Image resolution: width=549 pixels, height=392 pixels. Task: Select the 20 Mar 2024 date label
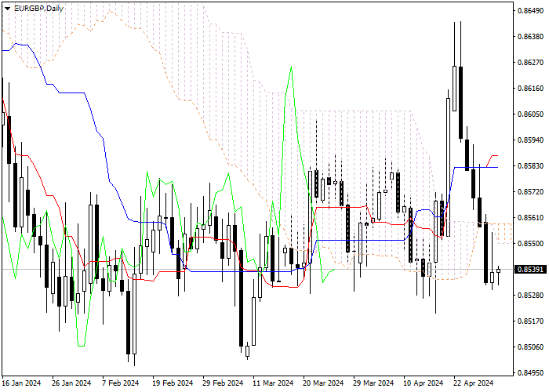pyautogui.click(x=323, y=383)
